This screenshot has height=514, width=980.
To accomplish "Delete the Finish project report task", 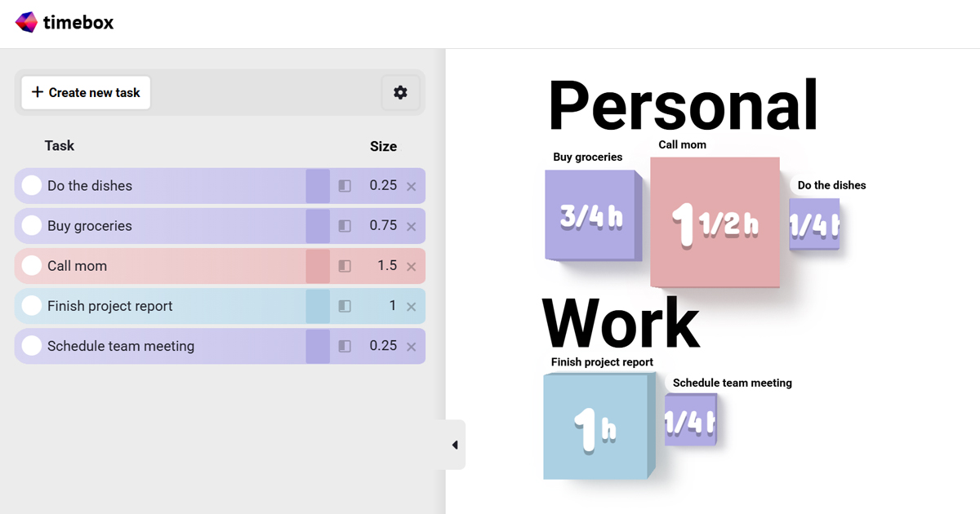I will (412, 305).
